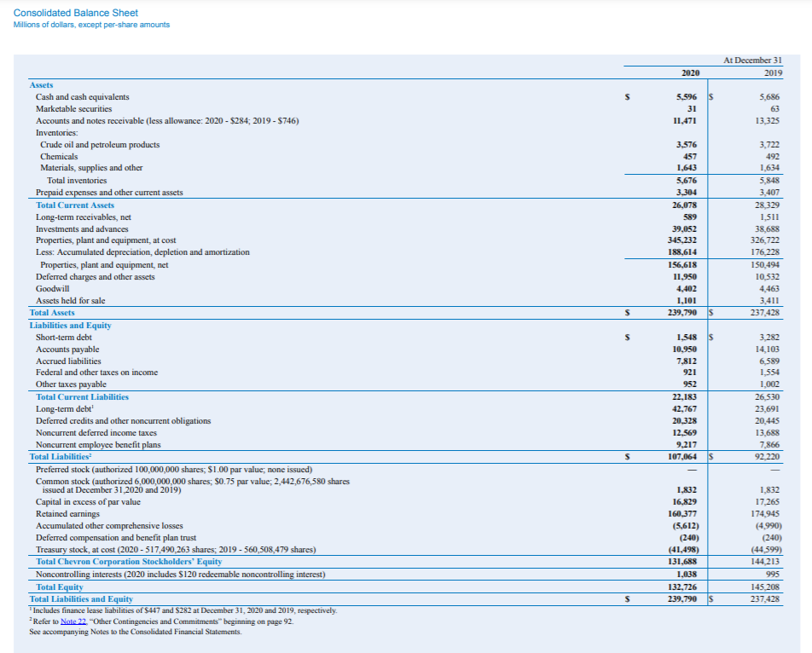
Task: Select the Cash and cash equivalents row label
Action: coord(83,97)
